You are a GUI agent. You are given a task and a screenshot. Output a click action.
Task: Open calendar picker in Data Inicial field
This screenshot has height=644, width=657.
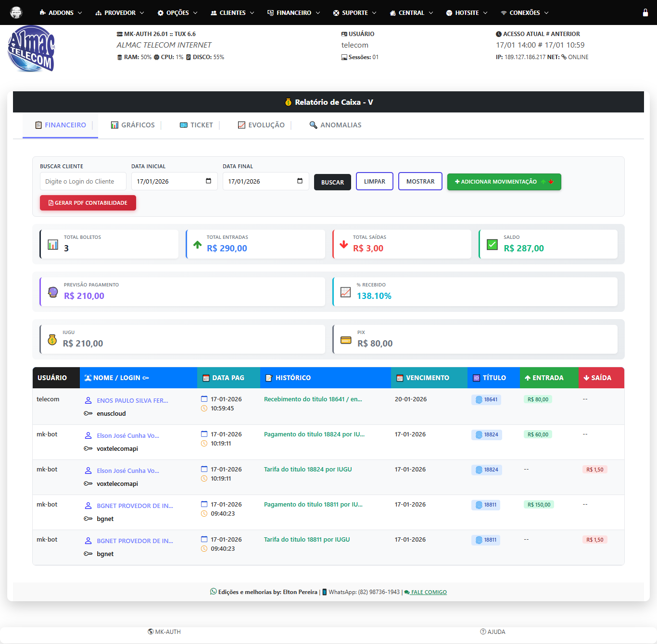[208, 181]
